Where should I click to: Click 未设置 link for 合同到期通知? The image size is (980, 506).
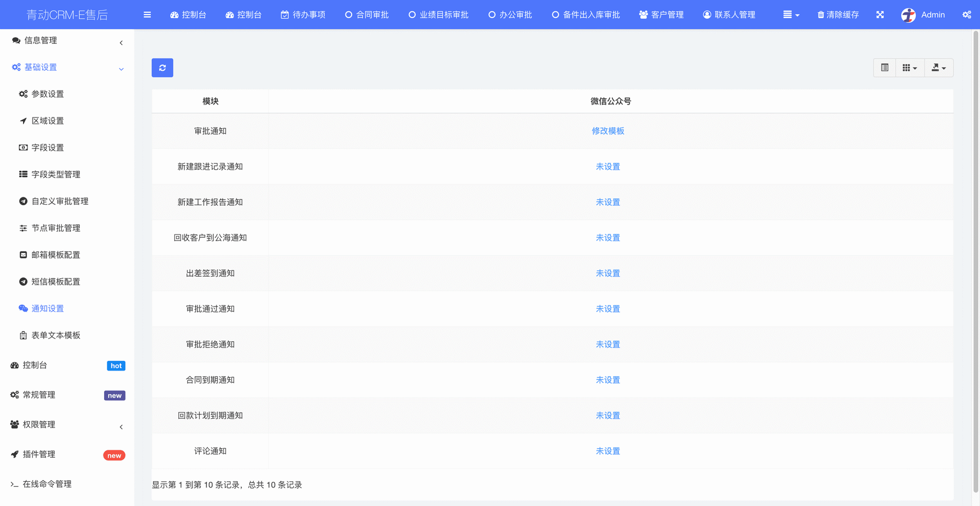(x=608, y=380)
